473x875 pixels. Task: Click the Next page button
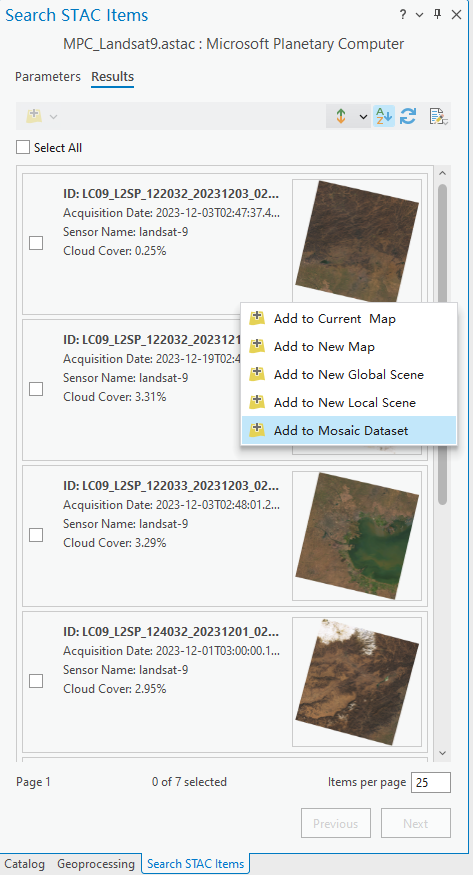416,823
